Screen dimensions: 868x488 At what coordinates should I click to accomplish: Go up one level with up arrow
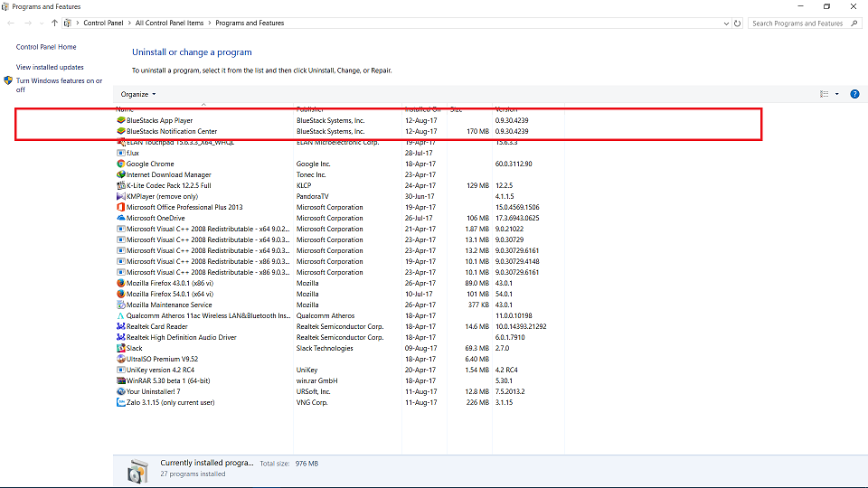pos(55,23)
